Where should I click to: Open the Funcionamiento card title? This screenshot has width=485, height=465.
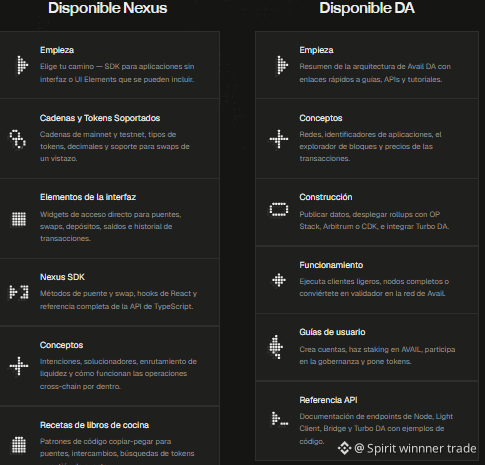click(x=331, y=265)
